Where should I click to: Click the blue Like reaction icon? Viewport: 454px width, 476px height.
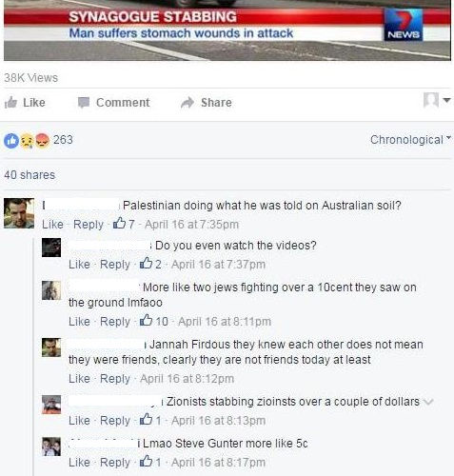11,141
